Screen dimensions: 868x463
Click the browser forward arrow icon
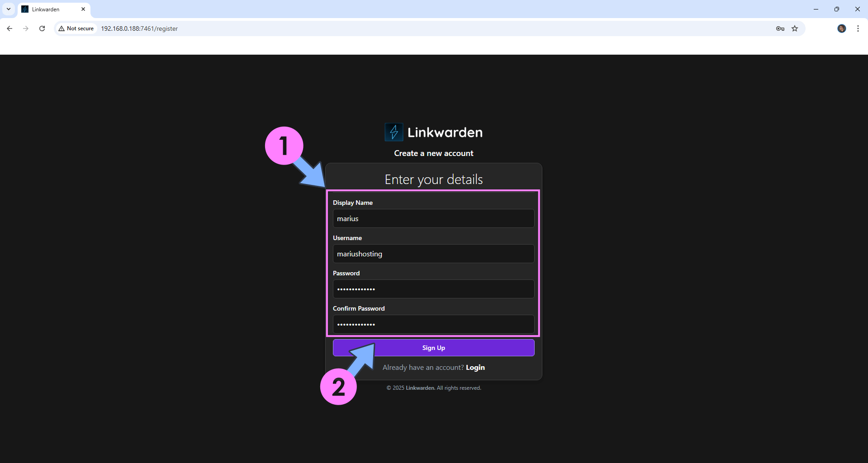coord(26,28)
